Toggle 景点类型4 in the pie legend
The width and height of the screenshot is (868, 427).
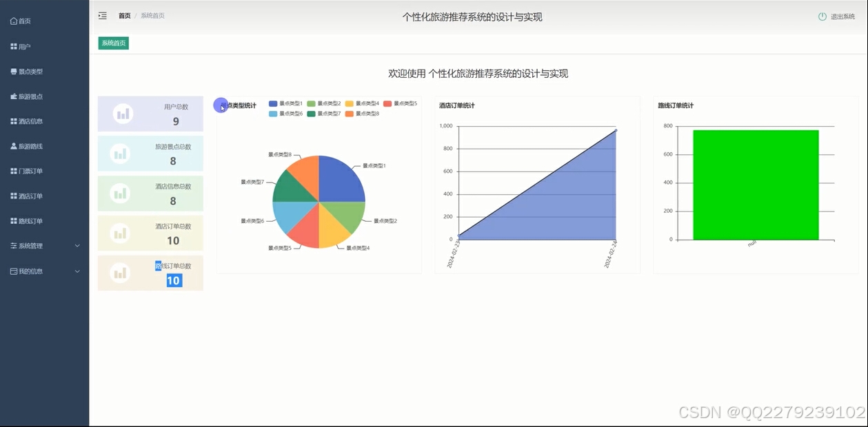362,103
